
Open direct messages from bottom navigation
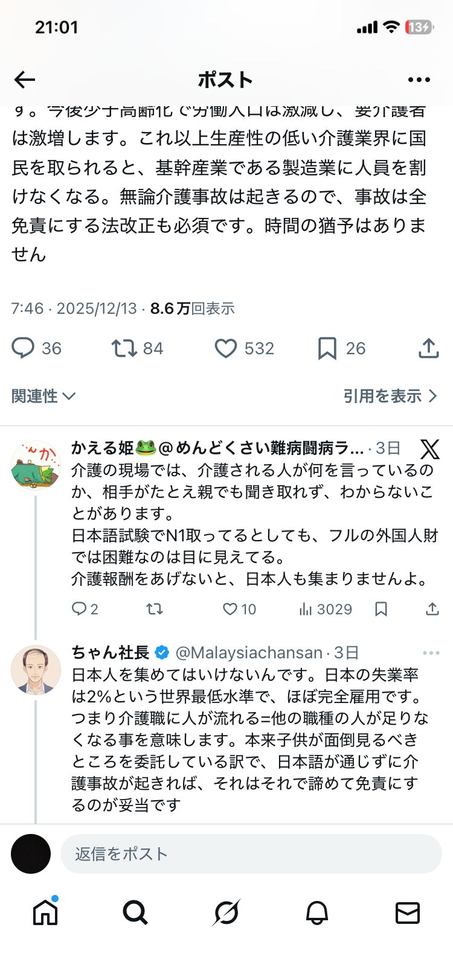(408, 913)
